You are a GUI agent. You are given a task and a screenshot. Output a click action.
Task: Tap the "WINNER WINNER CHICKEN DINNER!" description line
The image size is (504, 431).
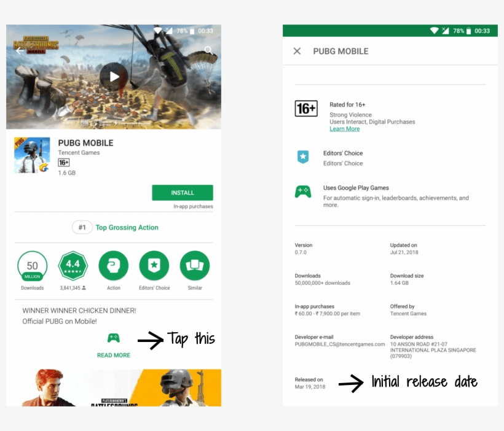(x=79, y=311)
